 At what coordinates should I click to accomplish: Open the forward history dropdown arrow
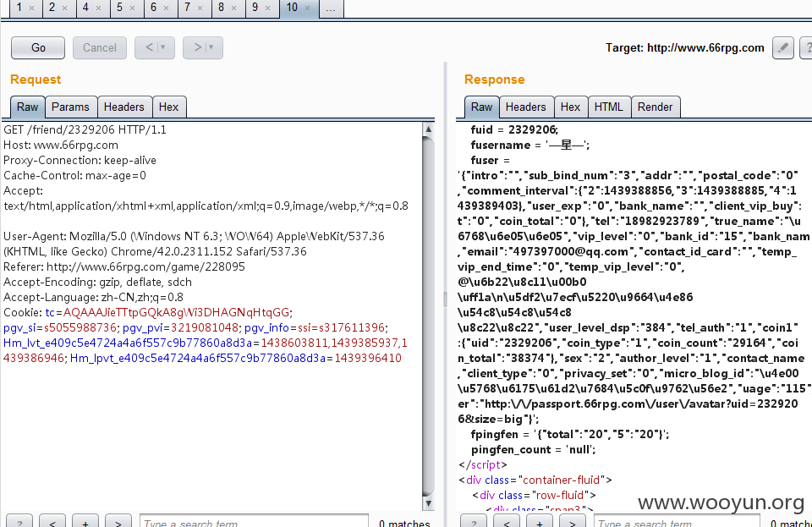click(211, 47)
